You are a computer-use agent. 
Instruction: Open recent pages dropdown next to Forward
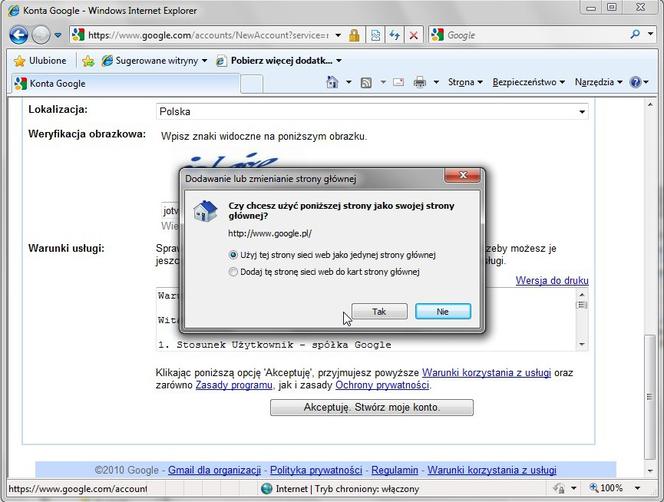pos(58,35)
